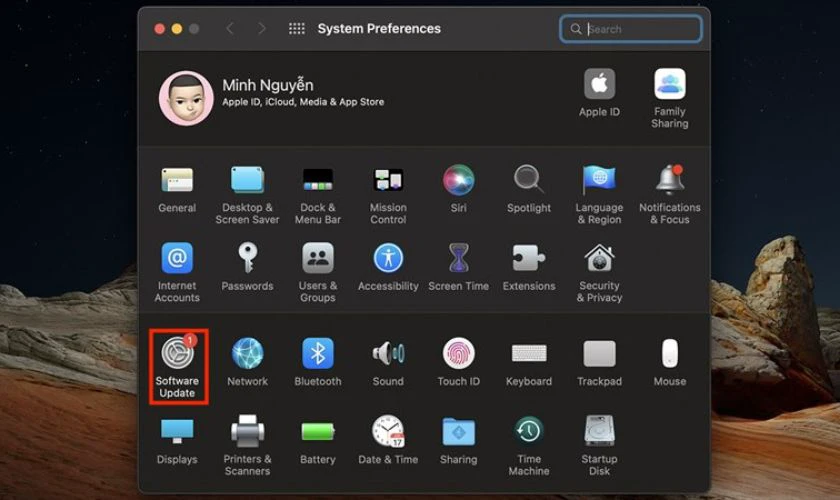Click the Minh Nguyễn profile avatar
Viewport: 840px width, 500px height.
tap(186, 98)
